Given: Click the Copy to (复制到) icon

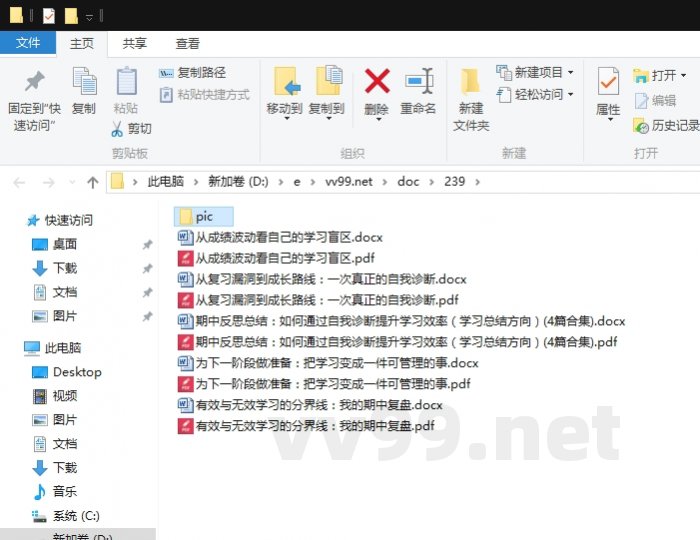Looking at the screenshot, I should [329, 80].
